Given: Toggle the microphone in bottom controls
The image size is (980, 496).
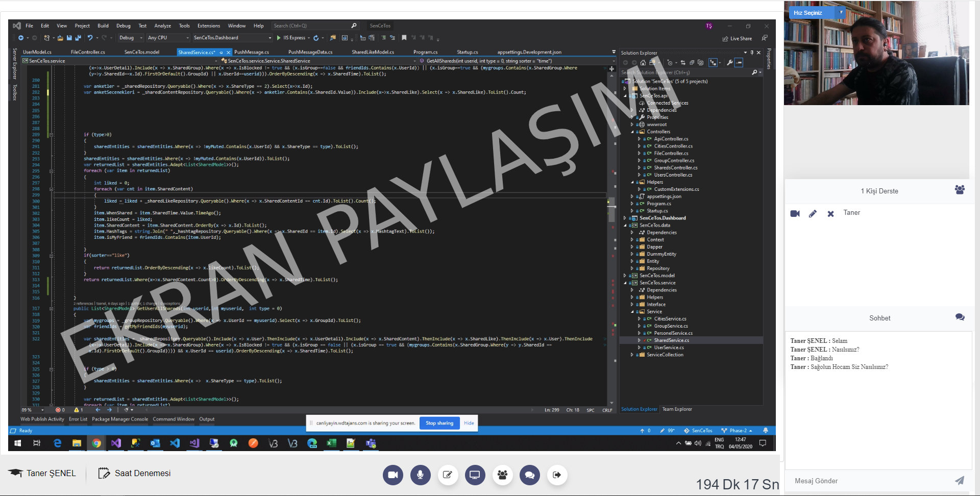Looking at the screenshot, I should (420, 475).
